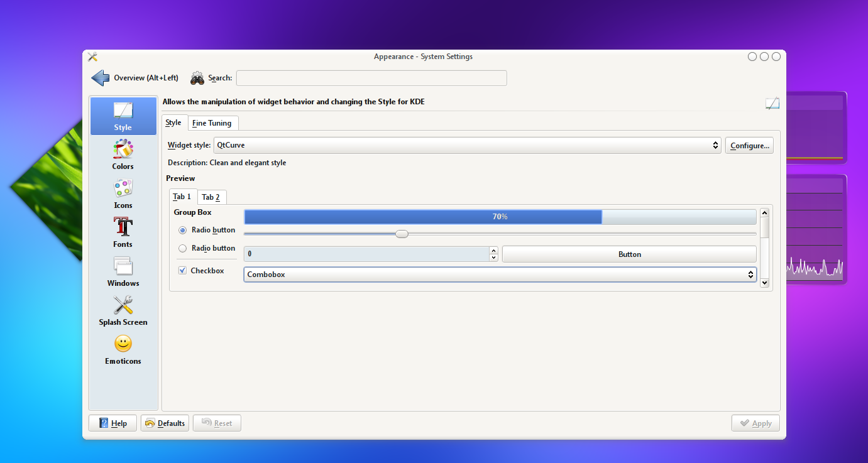The height and width of the screenshot is (463, 868).
Task: Click preview scrollbar up arrow
Action: [x=765, y=213]
